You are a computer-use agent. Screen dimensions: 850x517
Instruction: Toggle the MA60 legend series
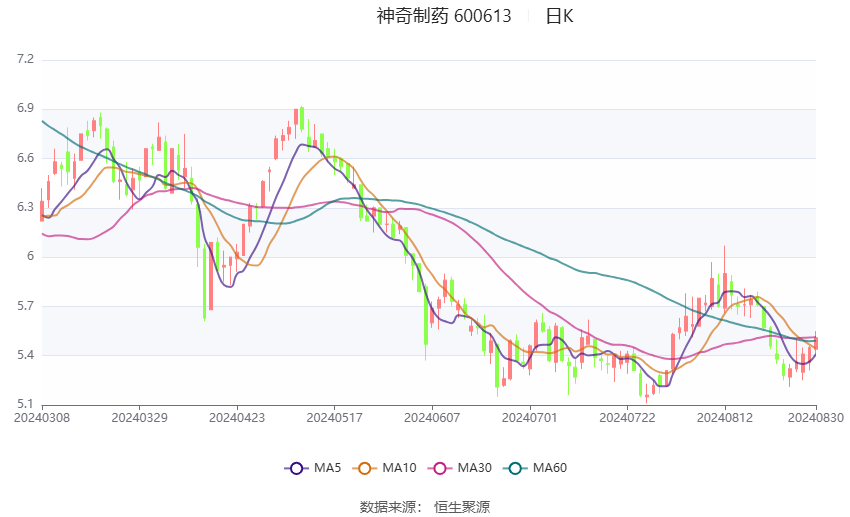point(535,468)
